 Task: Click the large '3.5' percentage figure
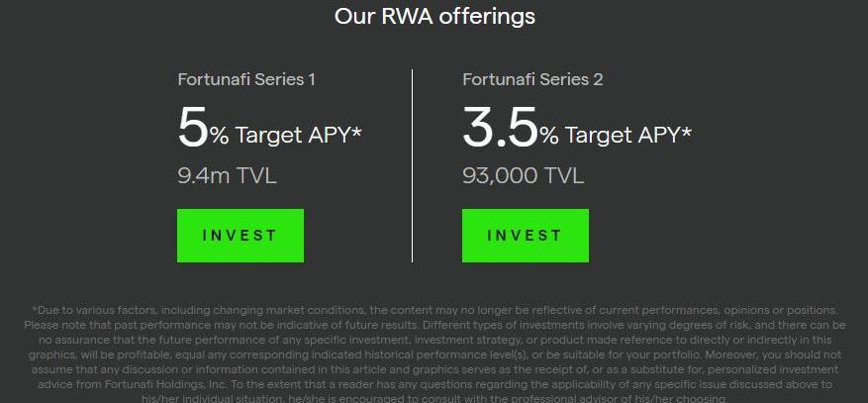coord(500,128)
